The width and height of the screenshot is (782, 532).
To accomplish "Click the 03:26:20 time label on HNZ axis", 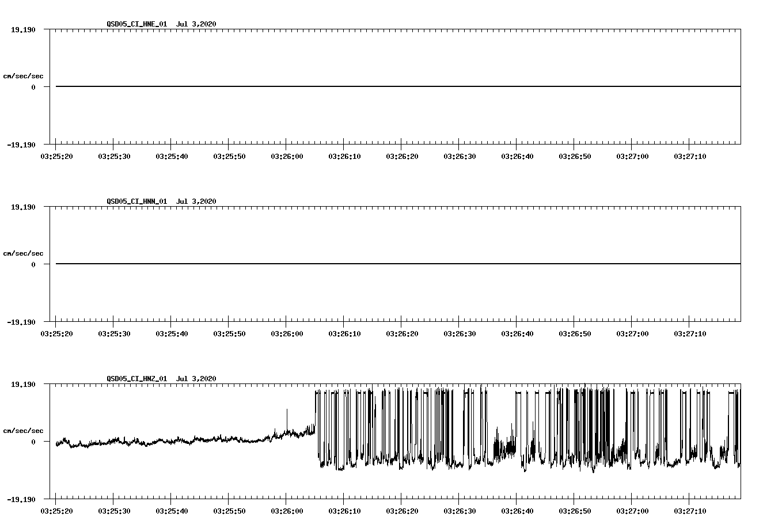I will 401,511.
